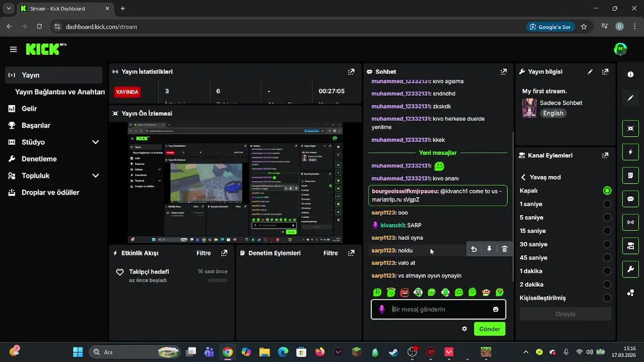
Task: Open Google Chrome from the taskbar
Action: coord(227,352)
